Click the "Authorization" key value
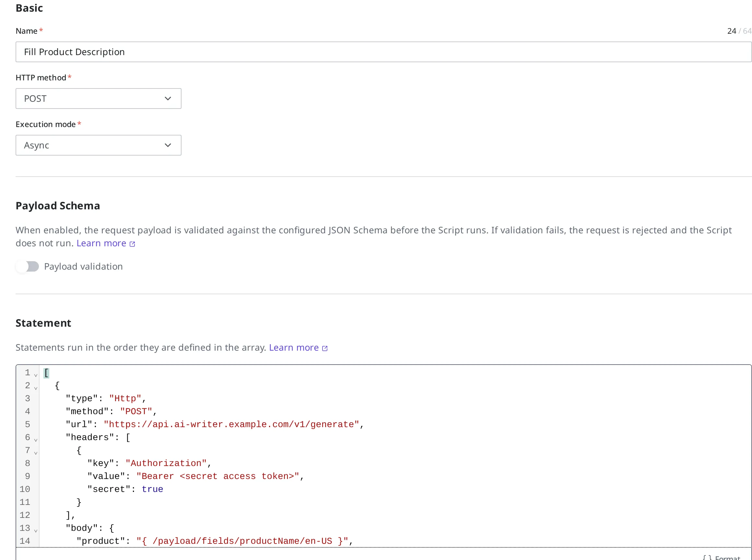This screenshot has width=752, height=560. [x=166, y=463]
